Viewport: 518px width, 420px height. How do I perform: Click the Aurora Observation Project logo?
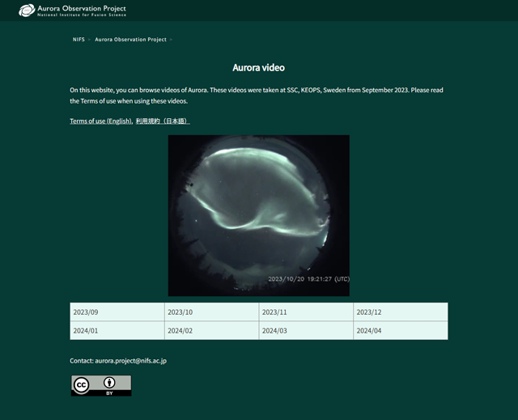72,11
